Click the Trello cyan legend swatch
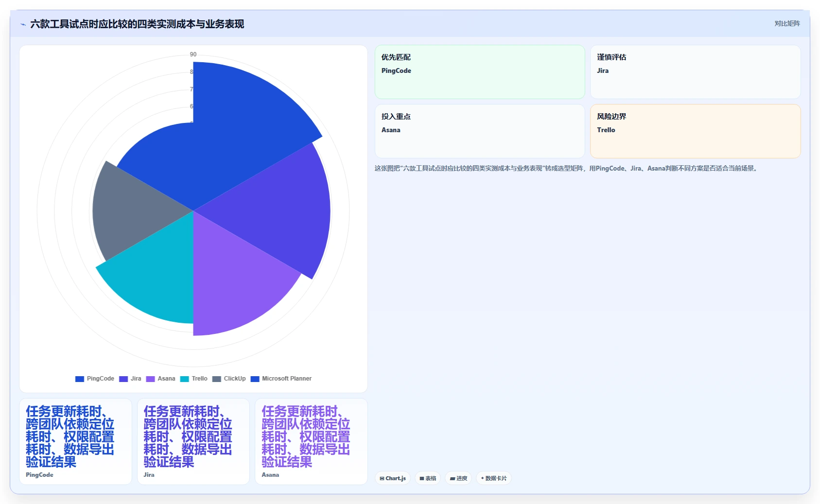This screenshot has height=504, width=820. 185,379
